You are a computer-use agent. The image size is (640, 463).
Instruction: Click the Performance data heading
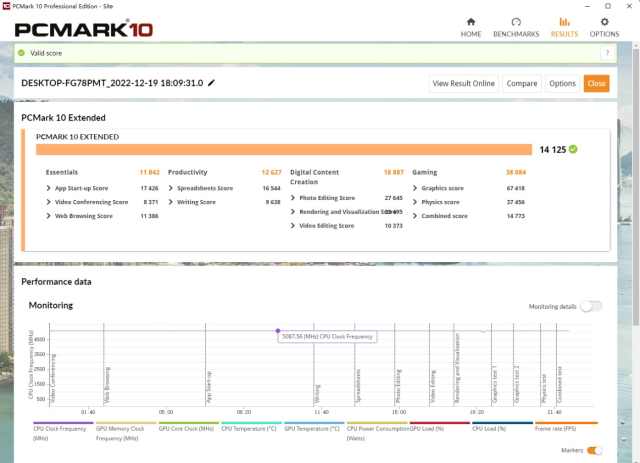click(56, 282)
